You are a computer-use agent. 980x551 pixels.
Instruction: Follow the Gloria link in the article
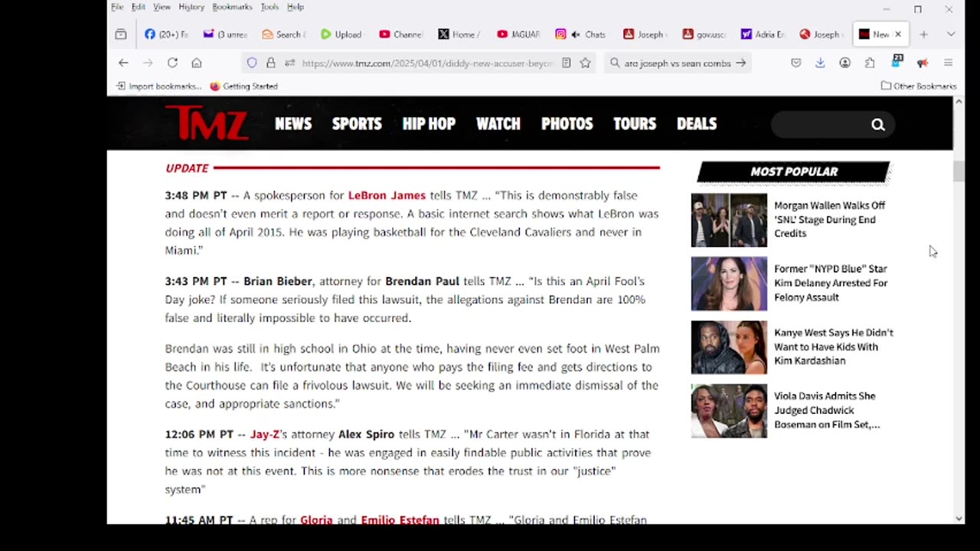coord(316,520)
